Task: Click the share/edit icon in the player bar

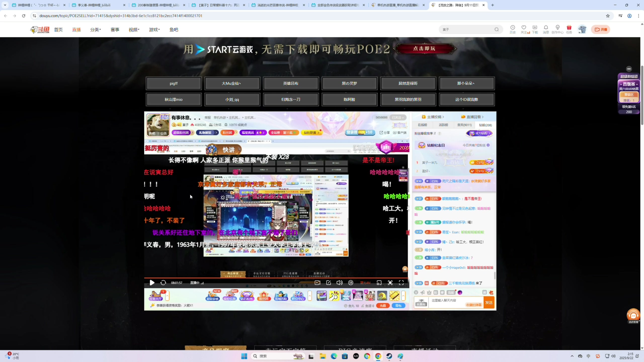Action: (329, 283)
